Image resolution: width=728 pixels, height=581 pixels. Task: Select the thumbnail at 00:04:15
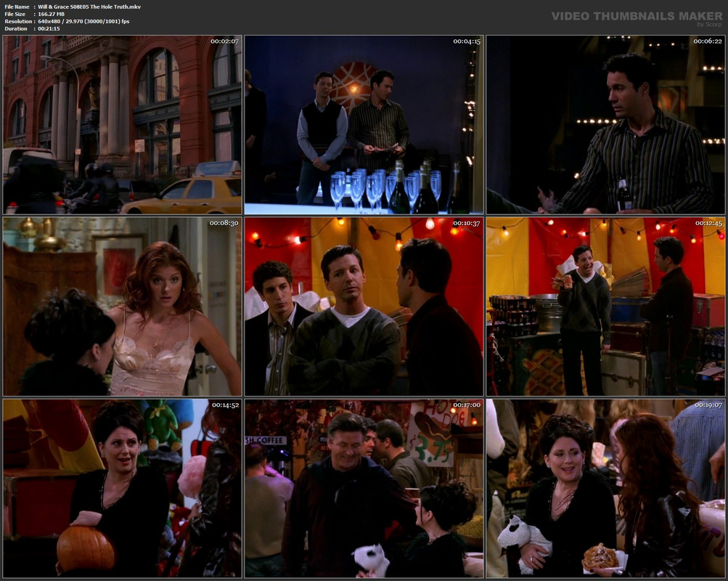point(364,124)
